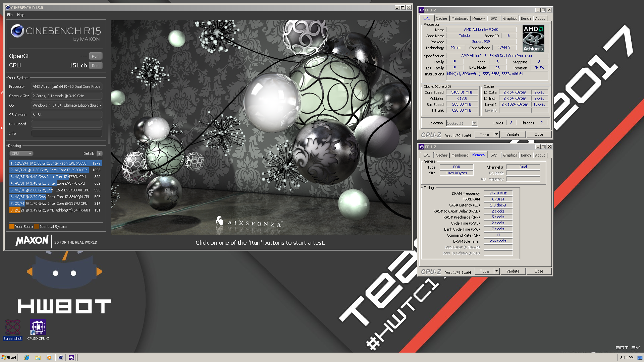Open Details arrow in Ranking panel
The image size is (644, 362).
click(x=99, y=154)
